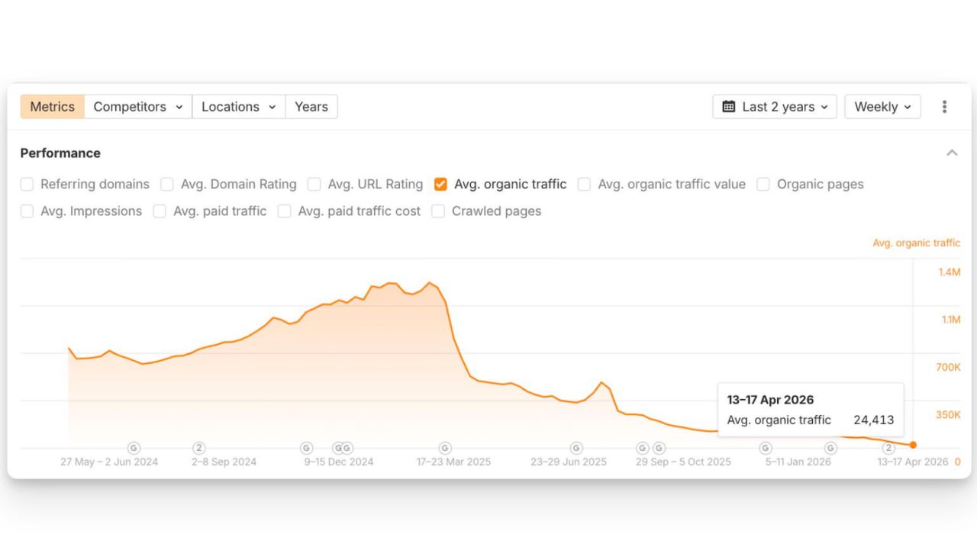Screen dimensions: 977x560
Task: Tick the Avg. Impressions checkbox
Action: click(27, 211)
